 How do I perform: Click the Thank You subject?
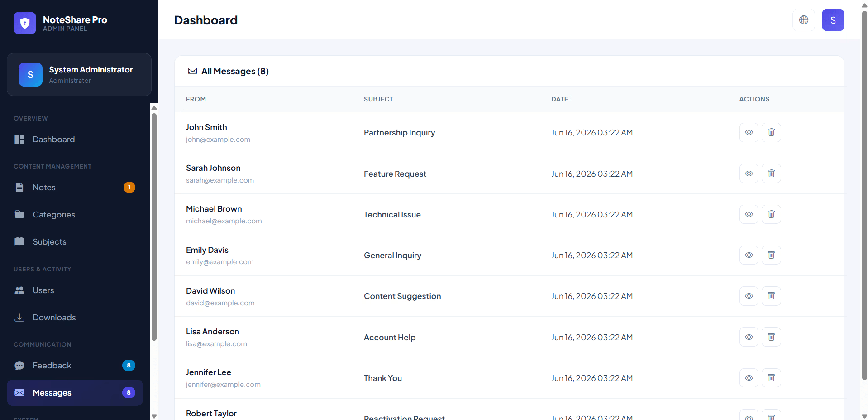pos(383,378)
